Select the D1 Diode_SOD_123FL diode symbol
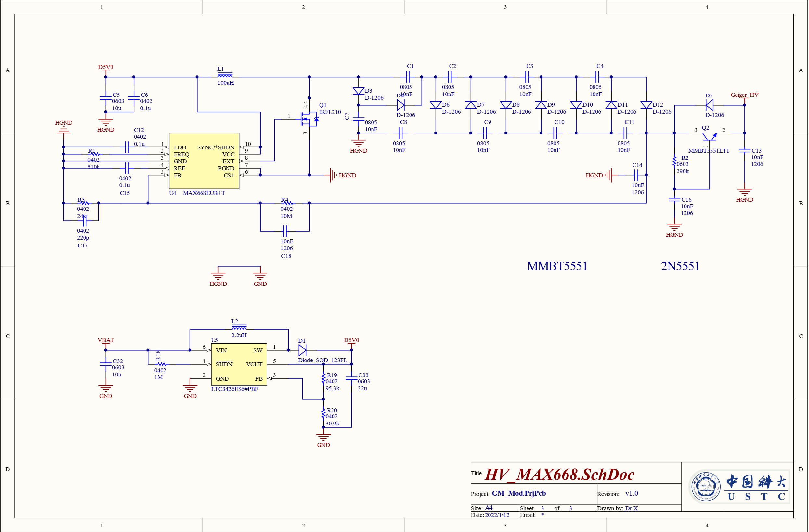The image size is (809, 532). point(302,350)
